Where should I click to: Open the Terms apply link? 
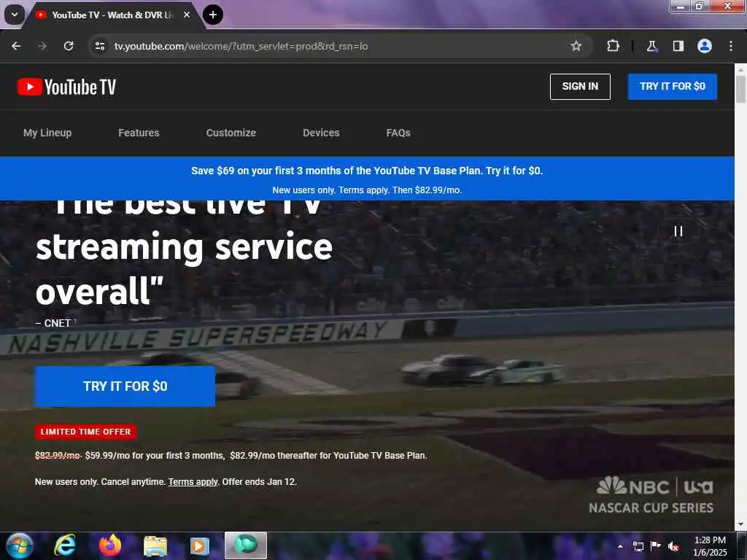click(193, 482)
